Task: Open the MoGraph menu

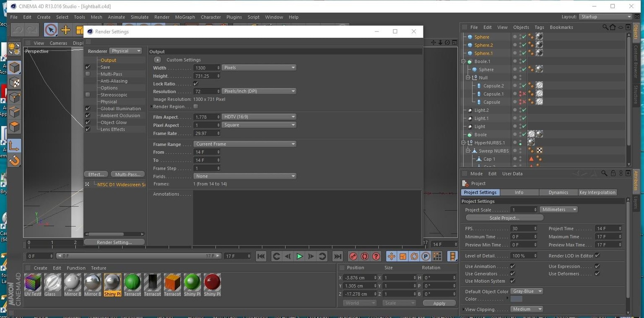Action: pos(185,17)
